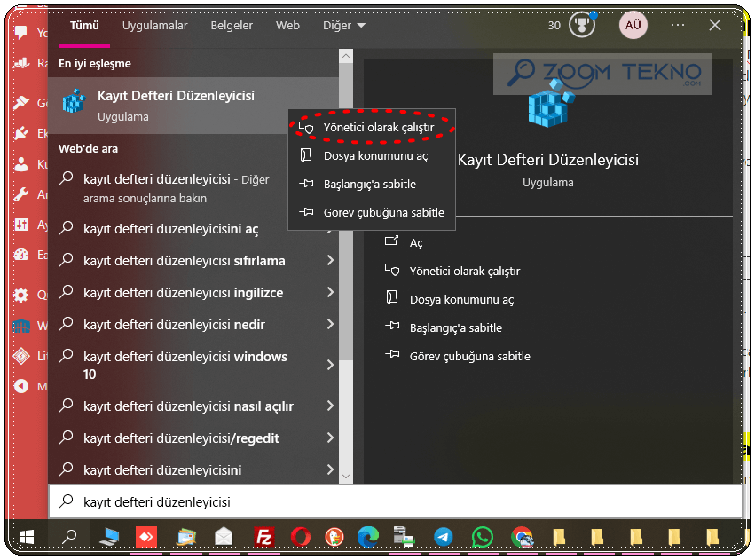Viewport: 755px width, 560px height.
Task: Open Chrome icon on the taskbar
Action: pos(522,536)
